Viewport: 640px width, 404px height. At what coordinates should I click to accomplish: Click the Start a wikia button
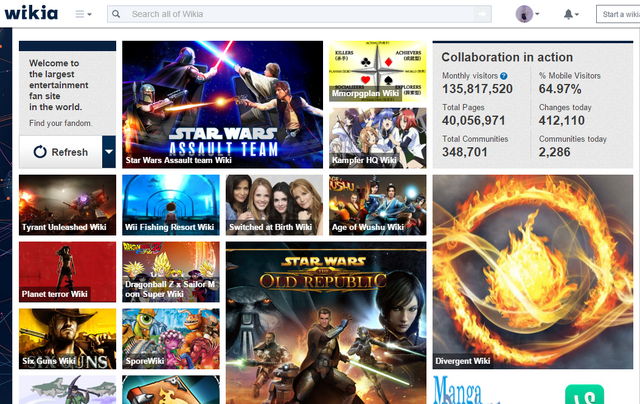(618, 14)
